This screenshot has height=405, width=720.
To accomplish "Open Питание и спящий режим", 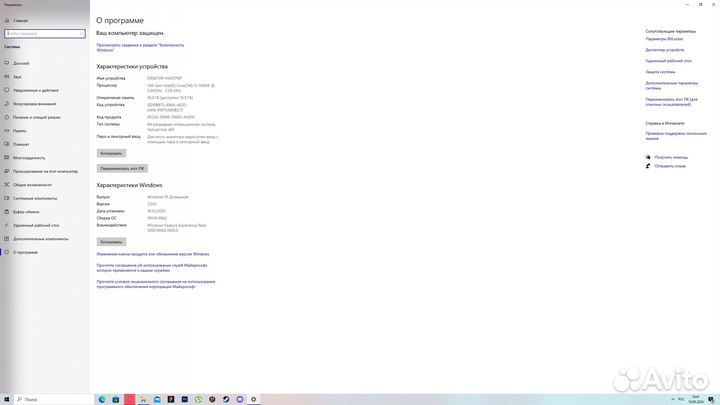I will (x=37, y=118).
